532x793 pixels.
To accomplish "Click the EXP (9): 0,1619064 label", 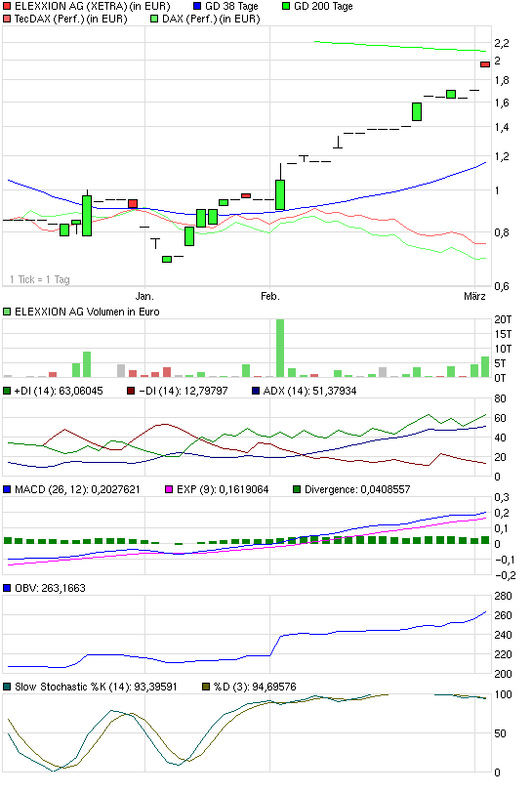I will point(223,489).
